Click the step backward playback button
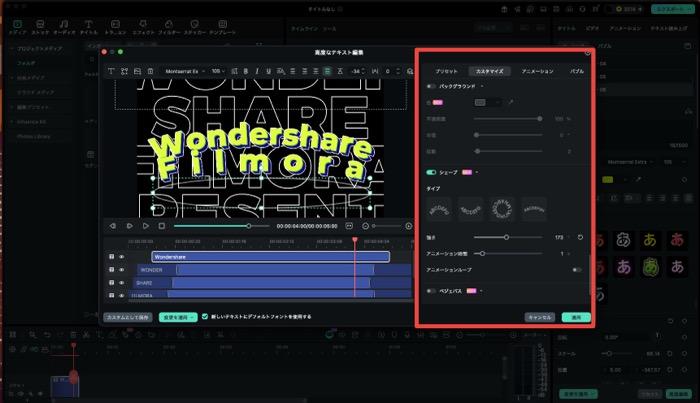 [x=113, y=226]
